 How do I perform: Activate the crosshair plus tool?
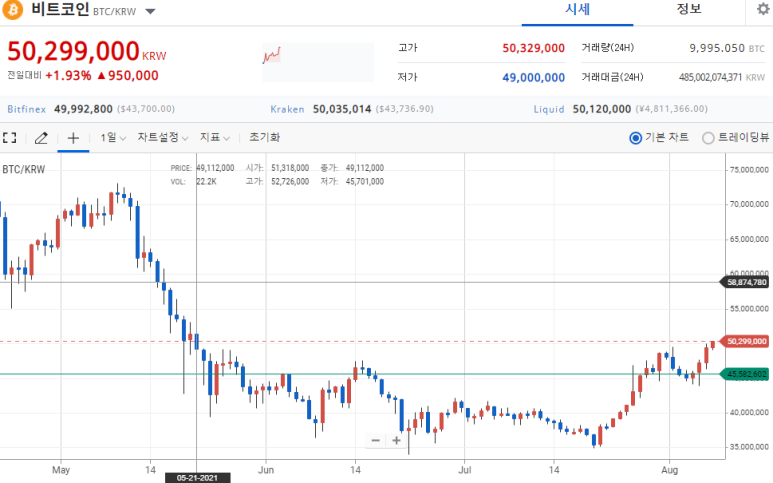[x=73, y=138]
